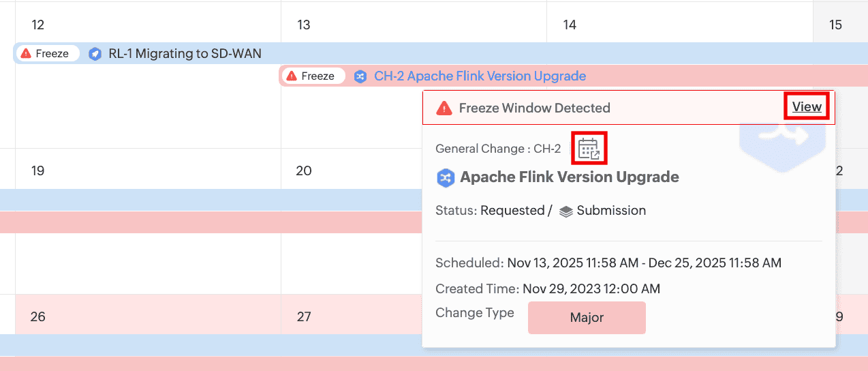Click the blue change icon before CH-2
The height and width of the screenshot is (371, 868).
tap(360, 76)
